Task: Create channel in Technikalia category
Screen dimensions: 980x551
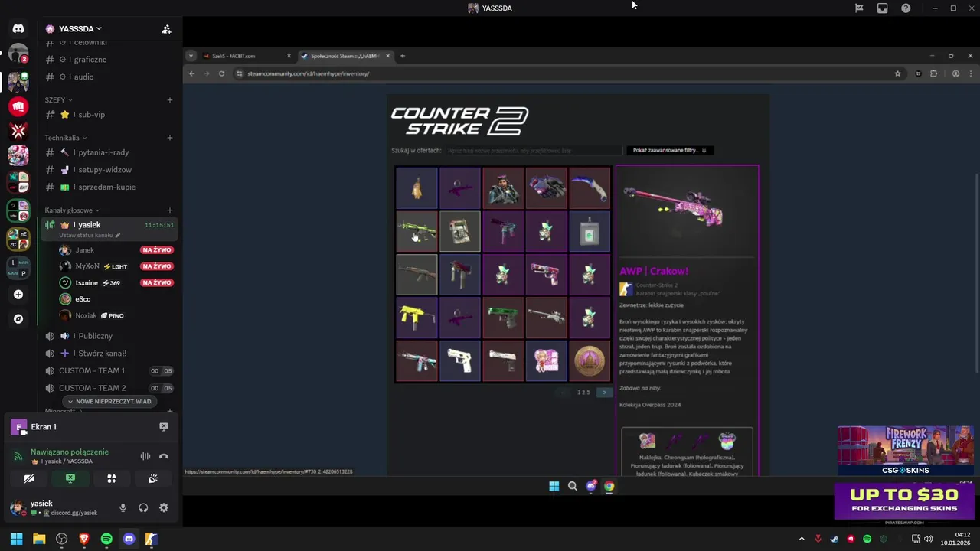Action: [170, 138]
